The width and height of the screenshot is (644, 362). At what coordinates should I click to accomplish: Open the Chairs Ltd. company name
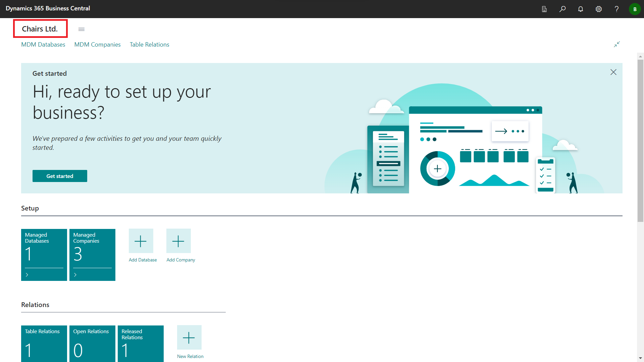(x=40, y=29)
